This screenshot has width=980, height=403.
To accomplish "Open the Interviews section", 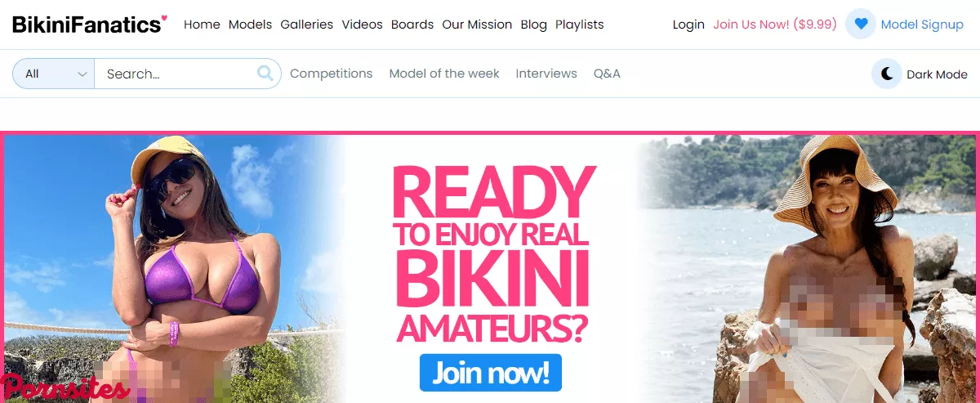I will pos(546,74).
